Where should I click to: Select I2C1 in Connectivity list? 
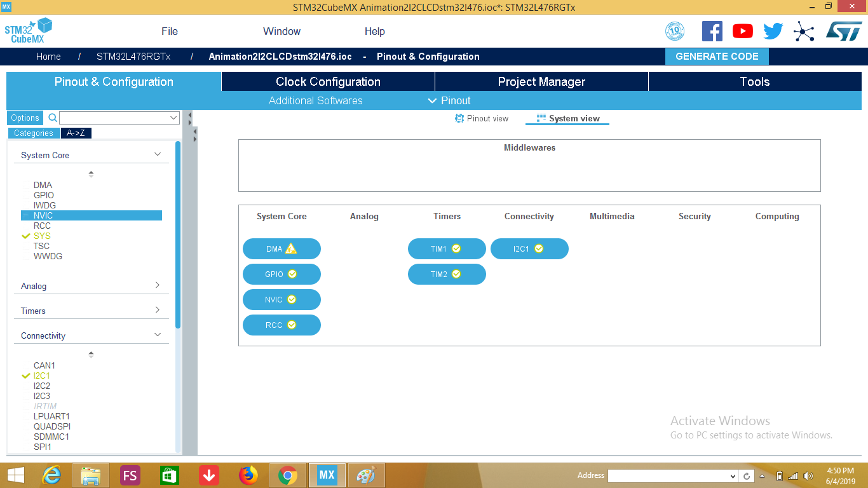coord(42,376)
